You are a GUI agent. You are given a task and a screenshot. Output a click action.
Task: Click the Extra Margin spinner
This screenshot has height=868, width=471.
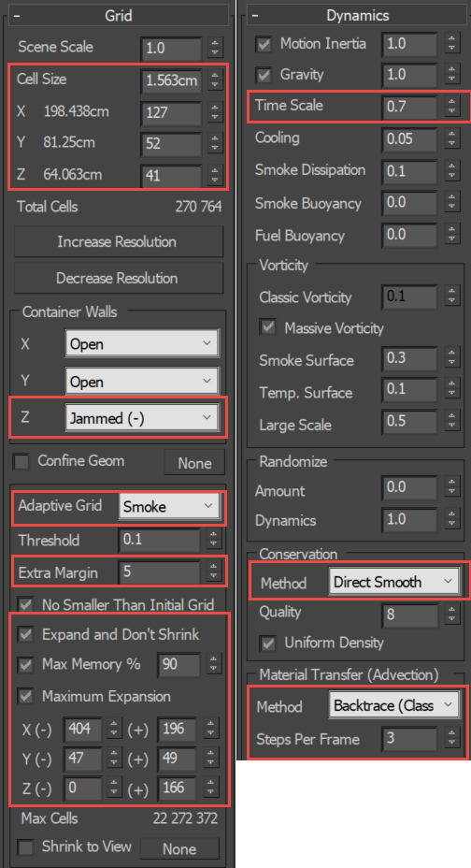point(213,571)
